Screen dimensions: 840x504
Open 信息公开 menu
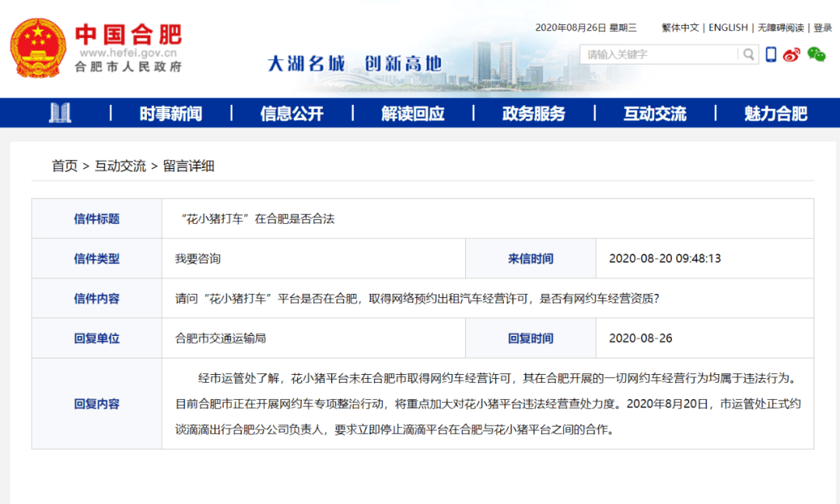click(292, 114)
